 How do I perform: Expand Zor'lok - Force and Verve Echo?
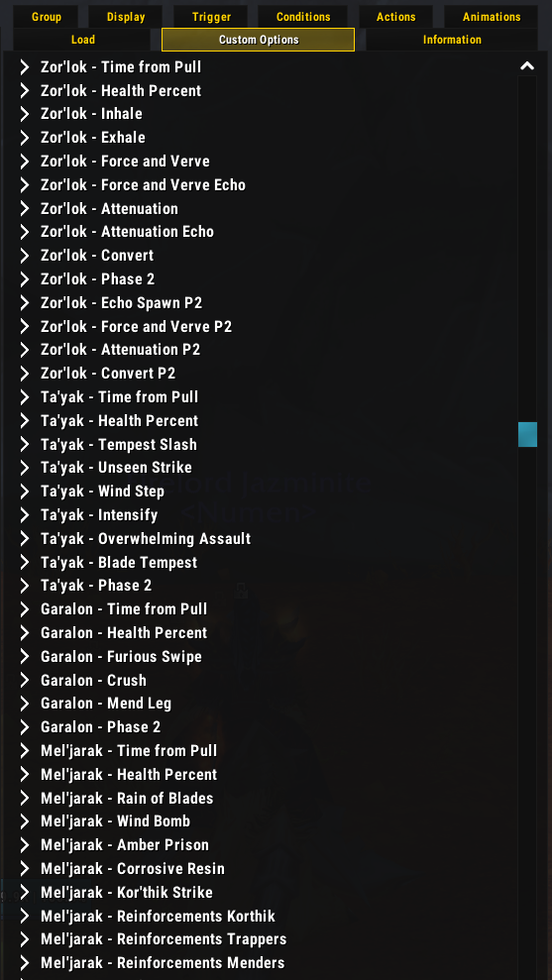coord(25,185)
